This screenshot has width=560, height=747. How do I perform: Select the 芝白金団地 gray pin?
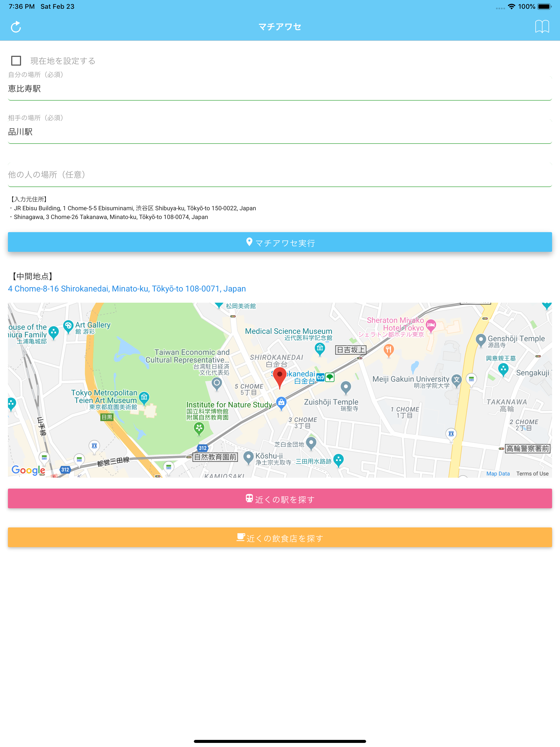click(311, 443)
